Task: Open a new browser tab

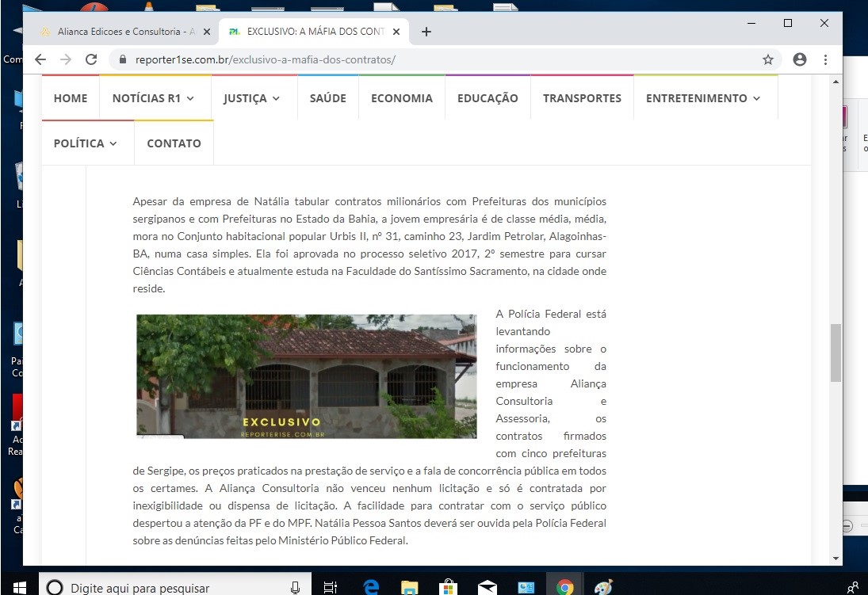Action: 426,32
